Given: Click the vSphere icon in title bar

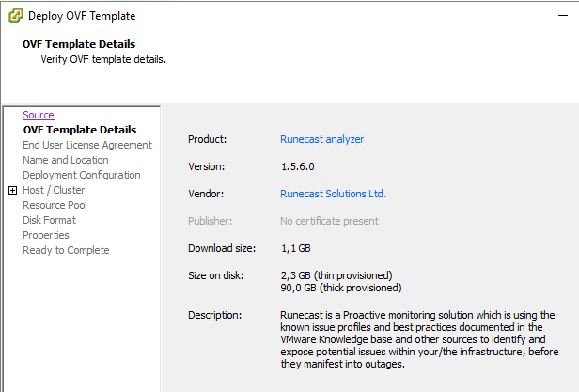Looking at the screenshot, I should 15,16.
